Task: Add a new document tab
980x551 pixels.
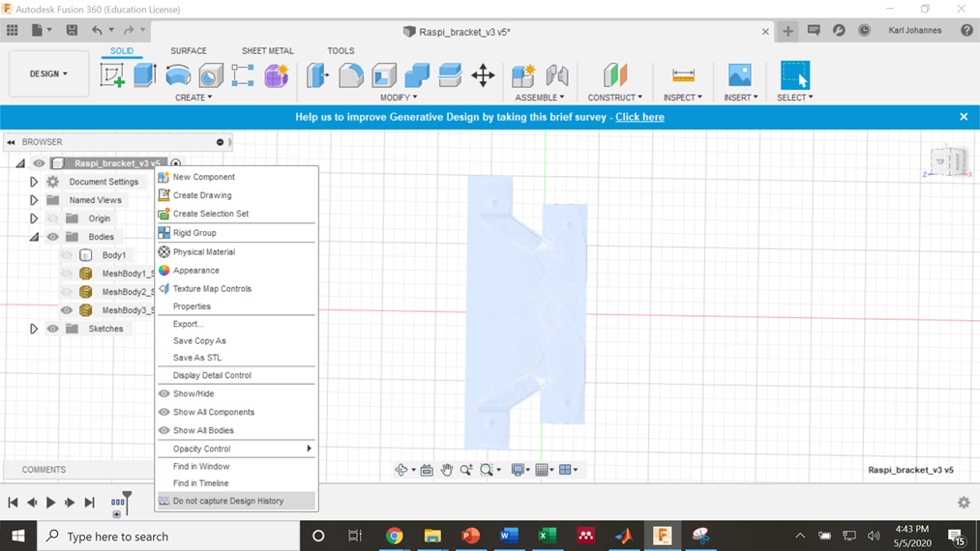Action: click(x=787, y=31)
